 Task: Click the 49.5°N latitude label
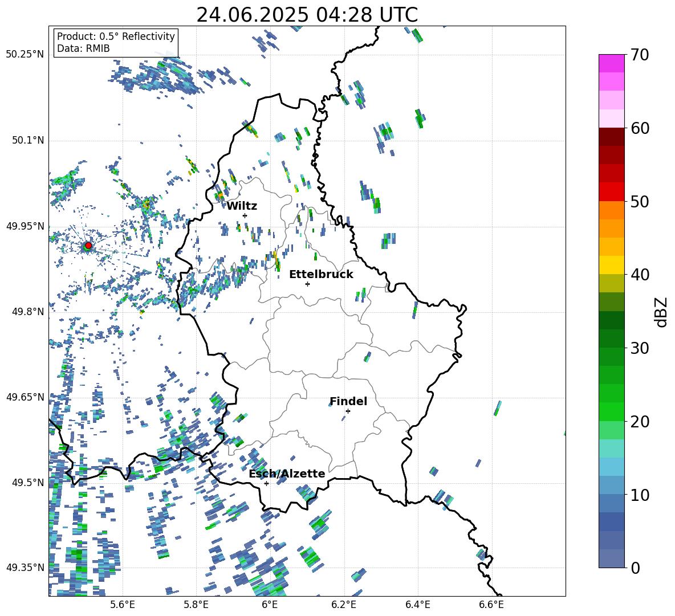[x=28, y=482]
